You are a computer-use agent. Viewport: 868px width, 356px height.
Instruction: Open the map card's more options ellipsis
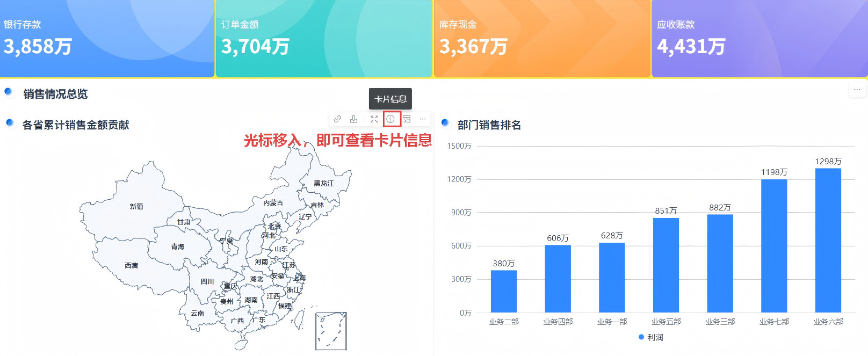[x=423, y=119]
